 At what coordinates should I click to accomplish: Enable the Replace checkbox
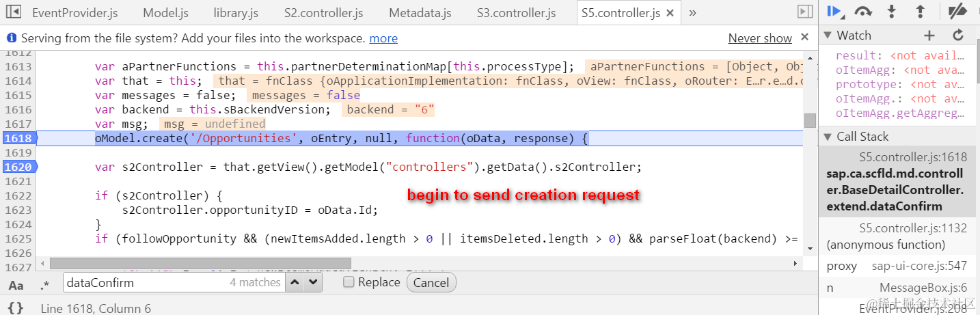pyautogui.click(x=349, y=282)
